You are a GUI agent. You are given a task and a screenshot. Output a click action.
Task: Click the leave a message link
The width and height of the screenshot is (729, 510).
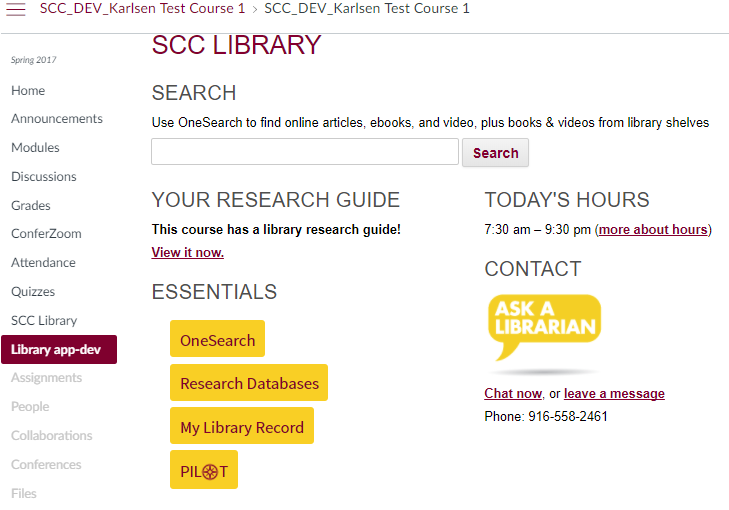614,393
